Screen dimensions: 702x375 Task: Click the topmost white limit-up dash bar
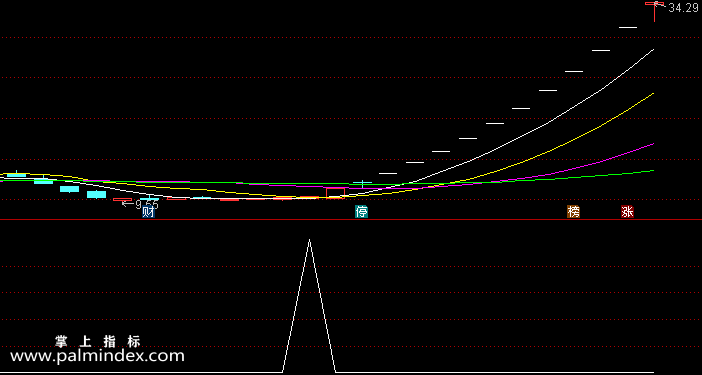[x=628, y=27]
